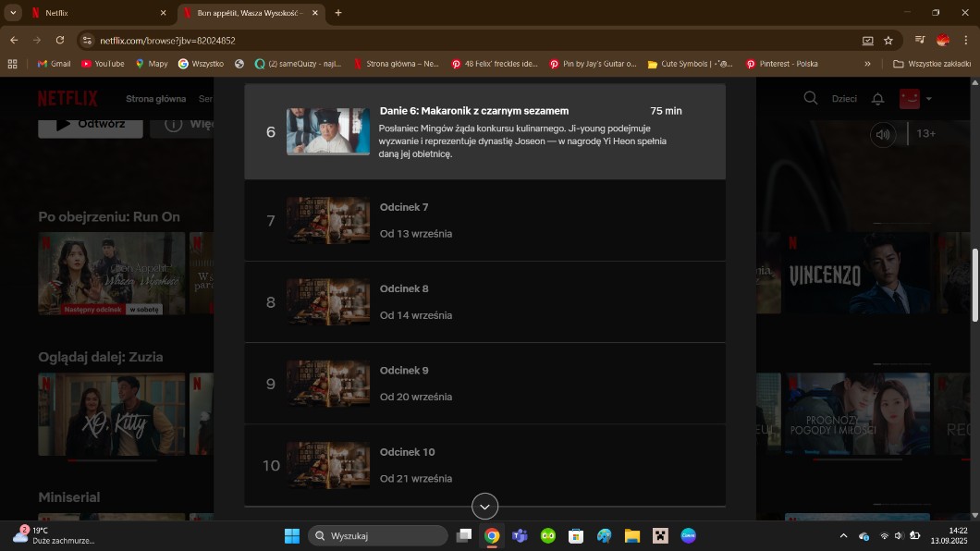This screenshot has height=551, width=980.
Task: Reload the page using the refresh icon
Action: pyautogui.click(x=60, y=41)
